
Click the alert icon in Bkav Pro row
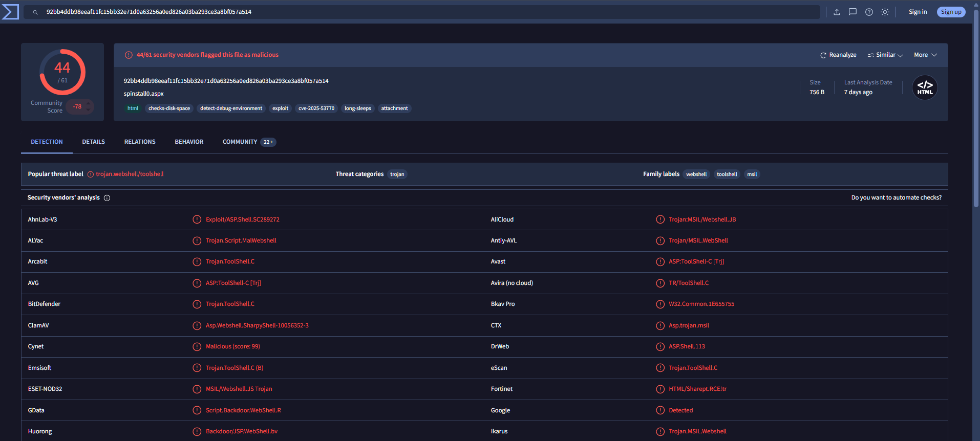(x=660, y=304)
